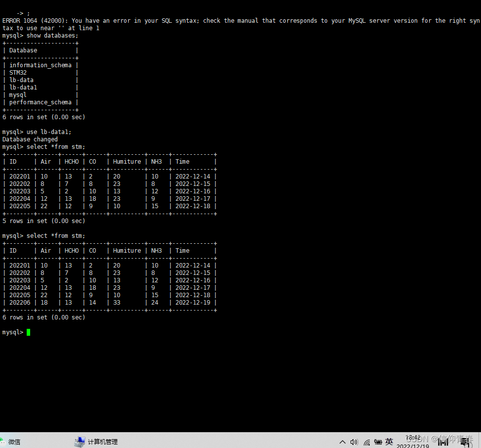The height and width of the screenshot is (448, 481).
Task: Select 'lb-data1' in the databases list
Action: 23,88
